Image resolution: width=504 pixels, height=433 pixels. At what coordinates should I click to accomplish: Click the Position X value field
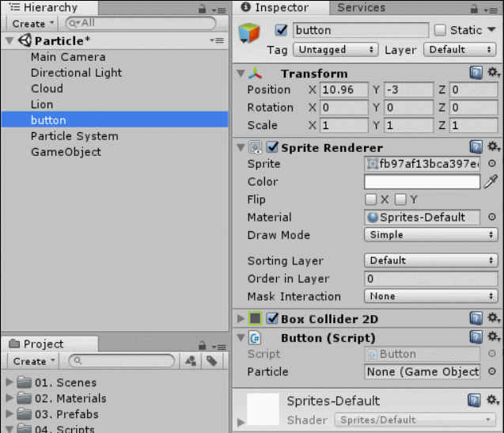(x=343, y=89)
